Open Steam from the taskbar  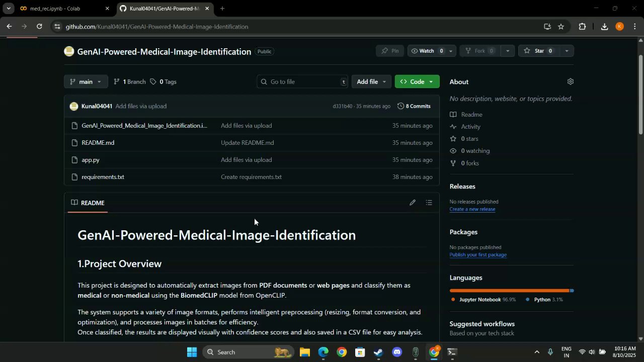click(x=378, y=352)
